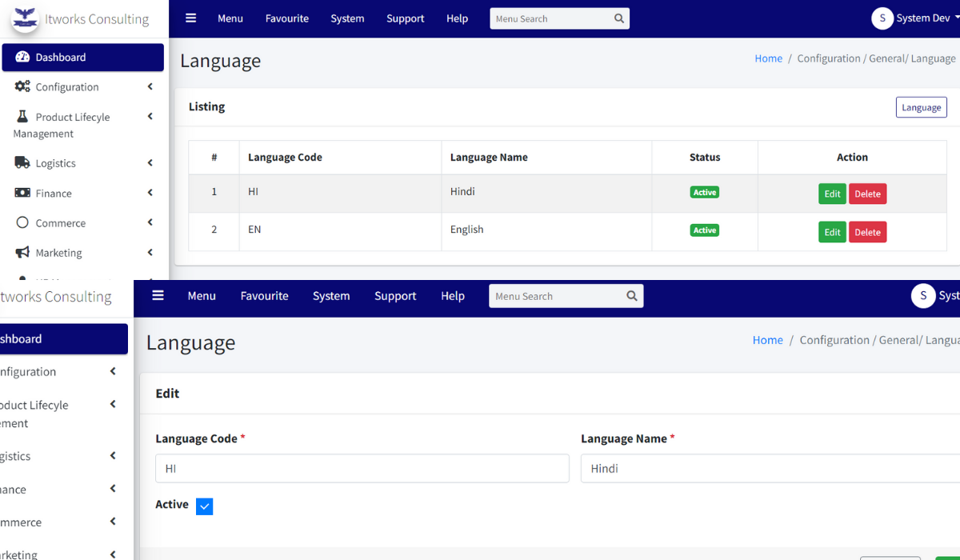Open the Dashboard from the sidebar

[x=56, y=57]
